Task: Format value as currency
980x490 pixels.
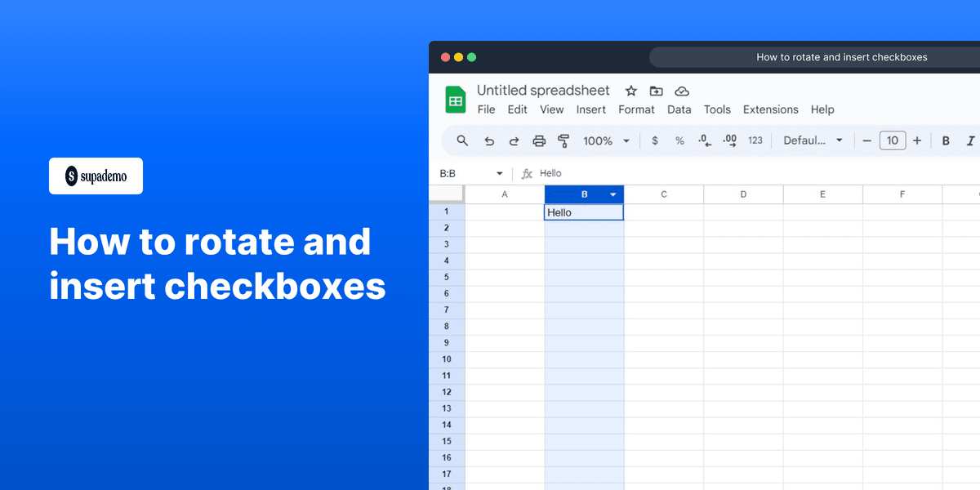Action: (654, 140)
